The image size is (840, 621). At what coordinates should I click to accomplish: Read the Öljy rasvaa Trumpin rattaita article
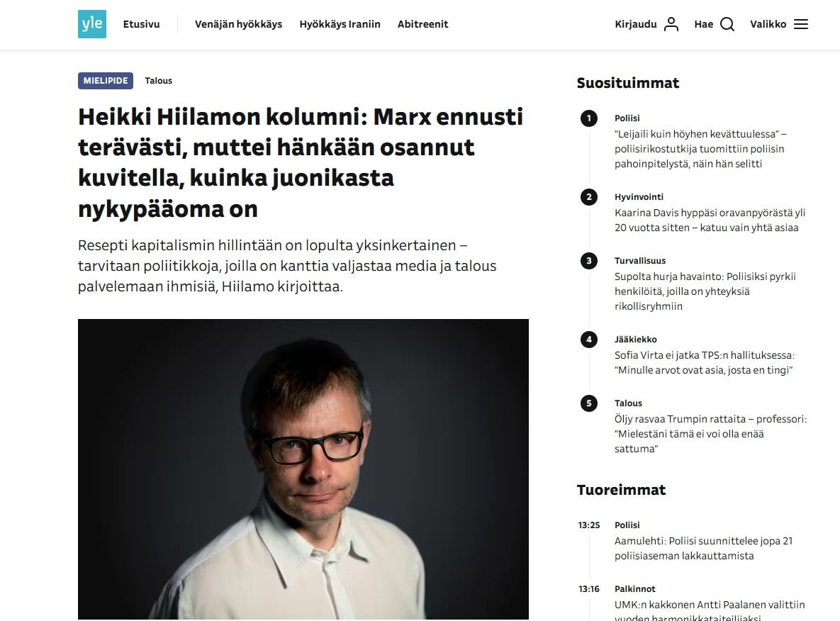710,434
